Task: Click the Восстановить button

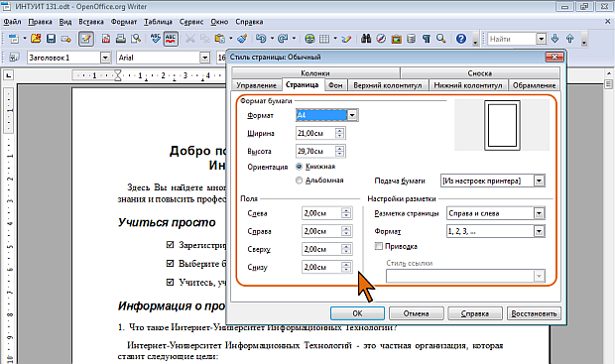Action: pyautogui.click(x=534, y=313)
